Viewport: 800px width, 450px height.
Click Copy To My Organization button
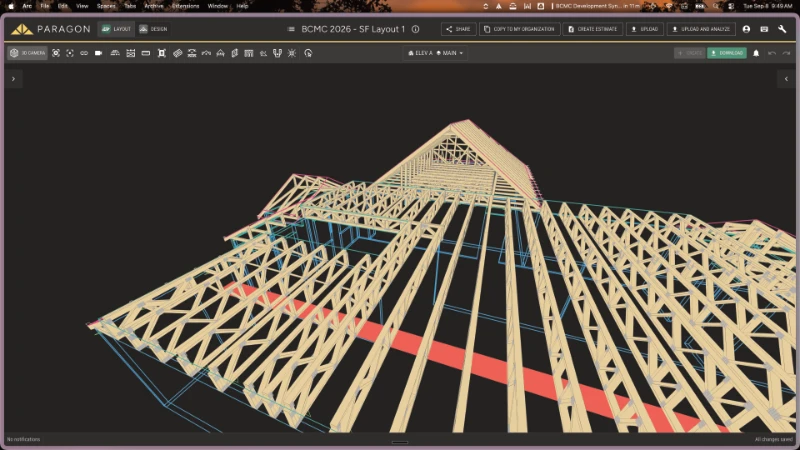519,29
